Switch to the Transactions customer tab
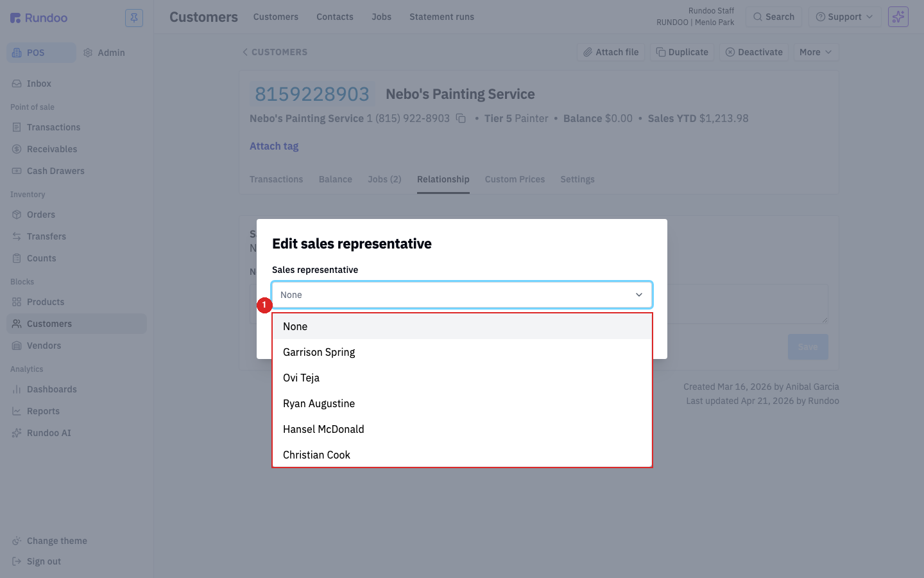 tap(276, 179)
